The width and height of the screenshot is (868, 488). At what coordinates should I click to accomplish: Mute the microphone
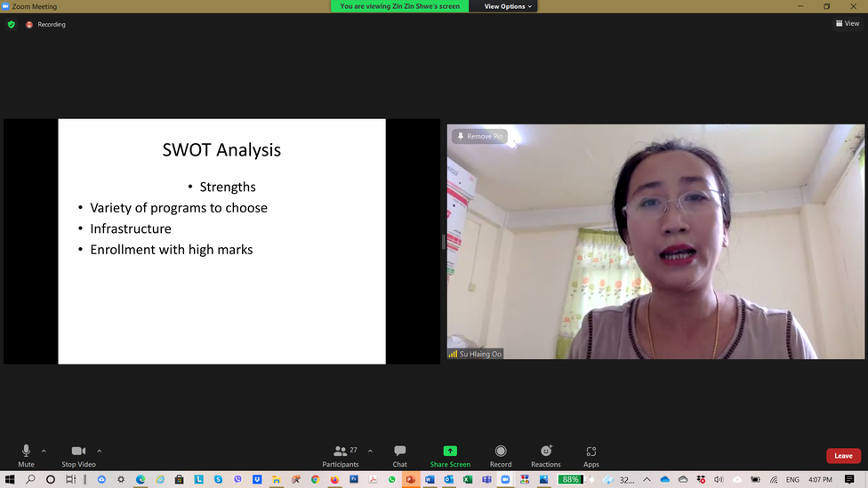26,456
